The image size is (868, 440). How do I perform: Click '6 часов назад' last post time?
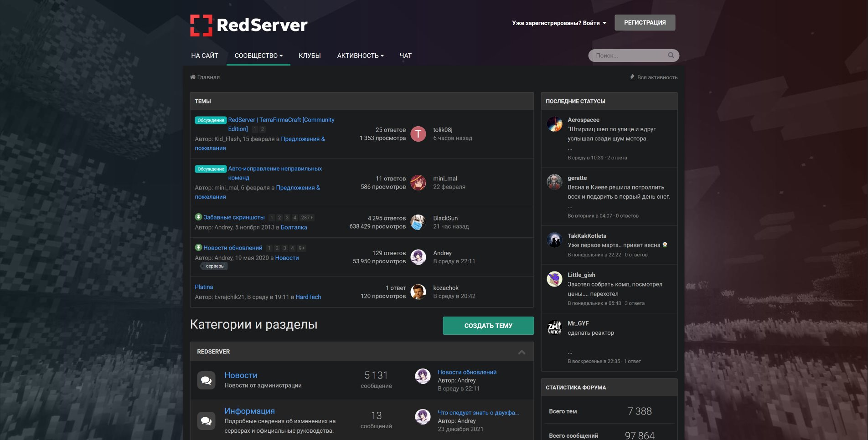(x=453, y=138)
